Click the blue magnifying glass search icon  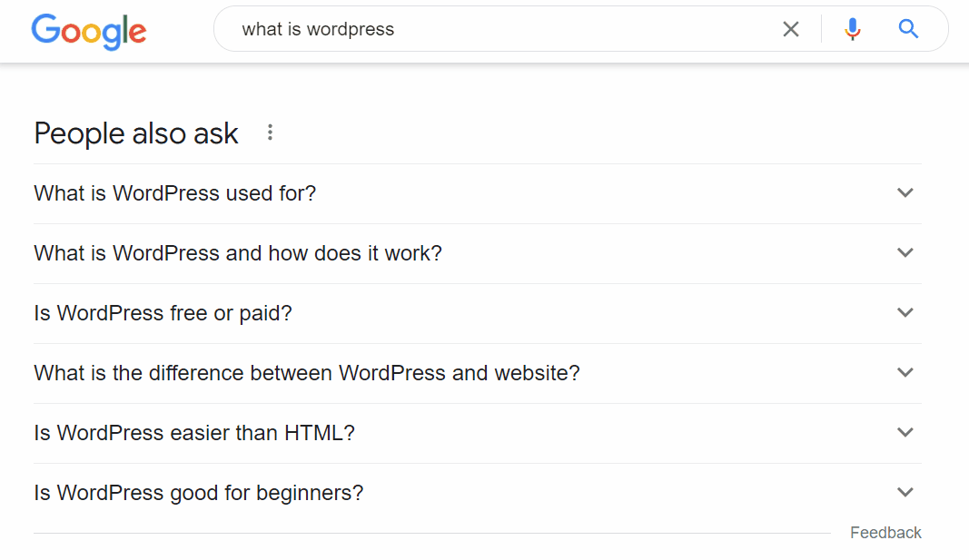click(x=908, y=29)
